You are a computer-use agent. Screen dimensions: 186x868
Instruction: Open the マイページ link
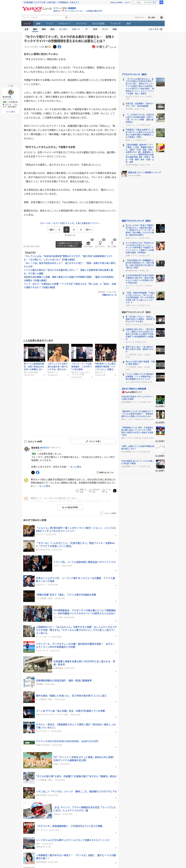pos(139,18)
